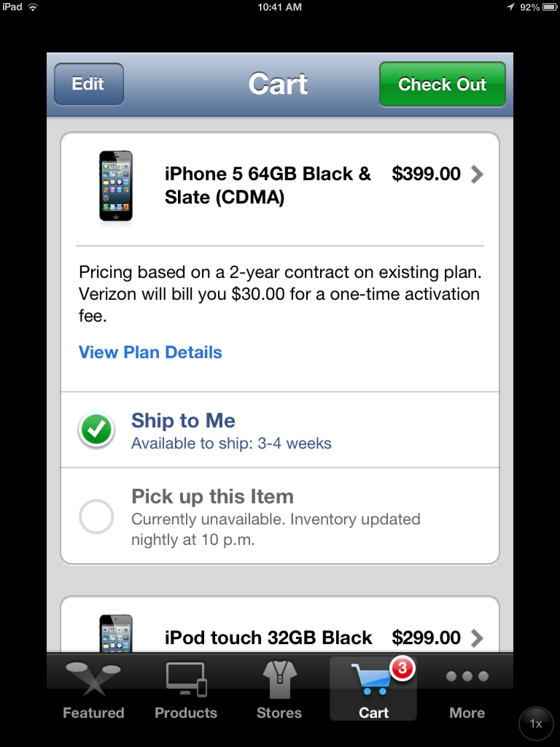Open the Stores shirt icon

[280, 679]
